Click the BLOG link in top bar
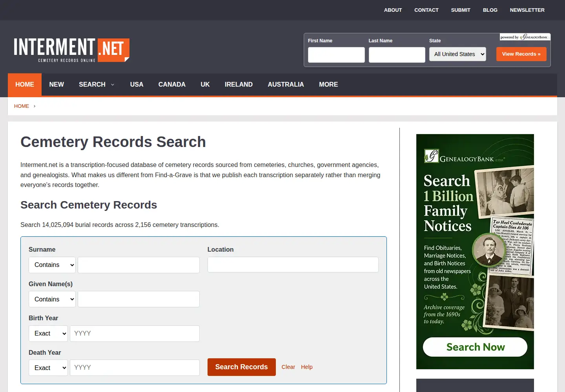Viewport: 565px width, 392px height. coord(490,10)
